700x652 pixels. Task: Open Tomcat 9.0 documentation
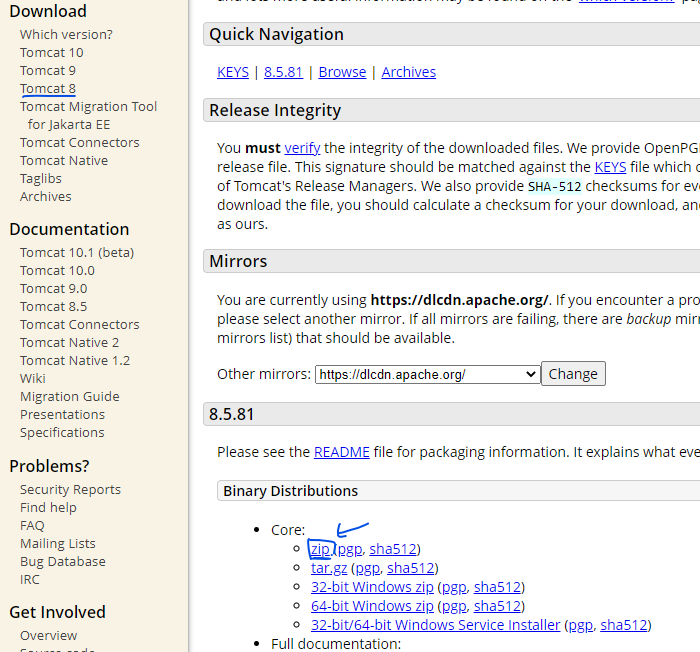(54, 288)
